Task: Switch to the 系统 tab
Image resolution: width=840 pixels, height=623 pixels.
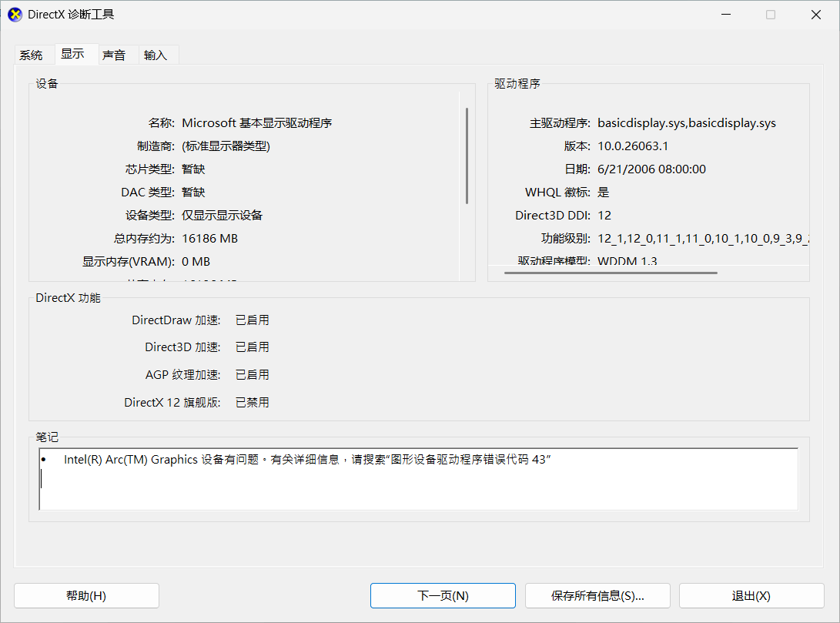Action: click(32, 55)
